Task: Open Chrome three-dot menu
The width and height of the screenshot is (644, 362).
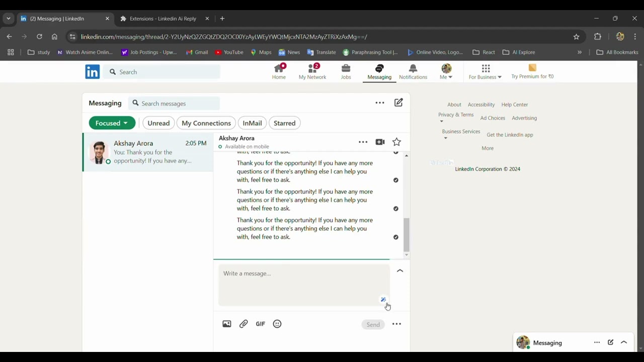Action: tap(635, 37)
